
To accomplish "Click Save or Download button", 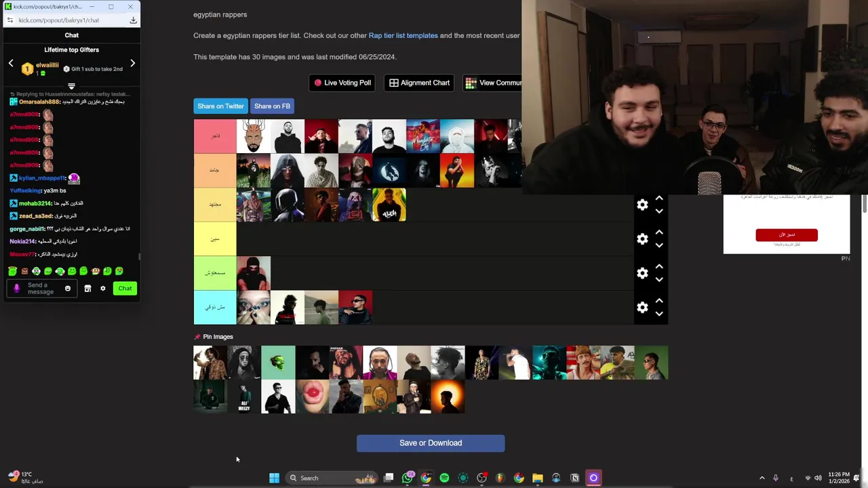I will tap(431, 443).
